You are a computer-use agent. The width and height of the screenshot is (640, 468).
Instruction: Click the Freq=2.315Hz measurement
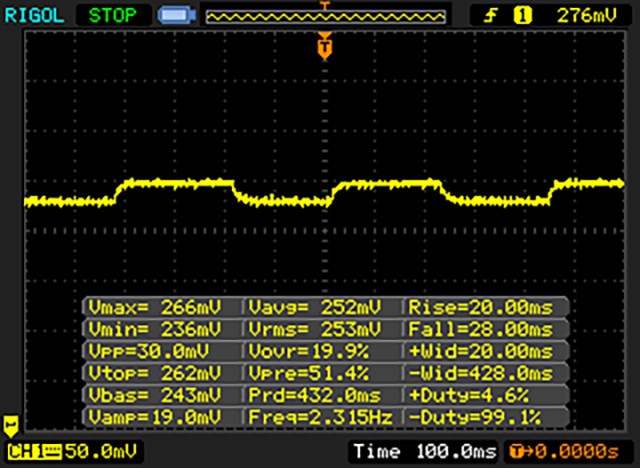pos(321,417)
